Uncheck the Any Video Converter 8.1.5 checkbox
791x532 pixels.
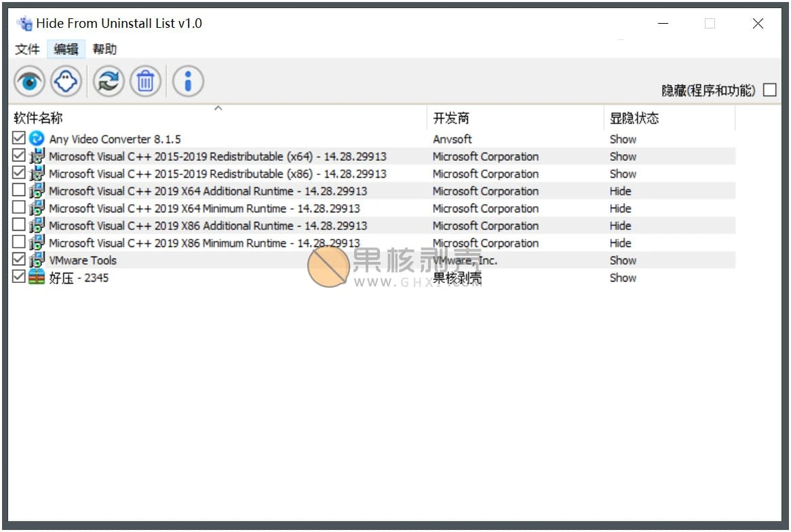tap(19, 138)
